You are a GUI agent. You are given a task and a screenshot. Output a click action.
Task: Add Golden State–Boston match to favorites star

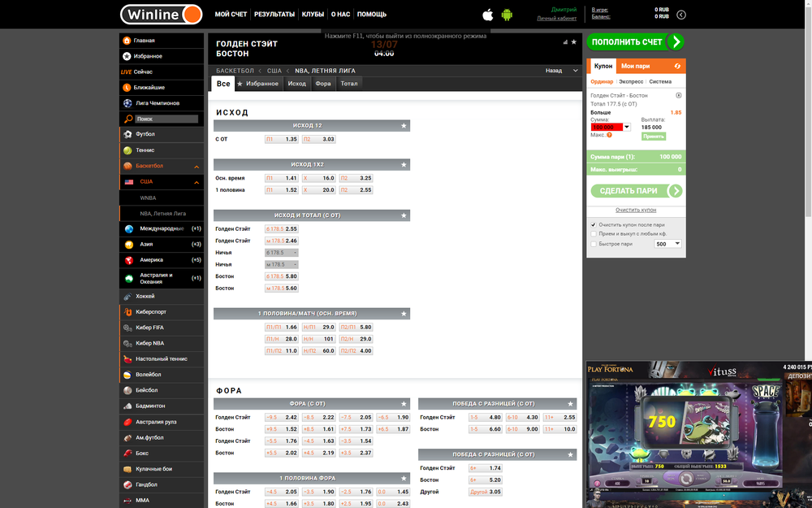[574, 42]
